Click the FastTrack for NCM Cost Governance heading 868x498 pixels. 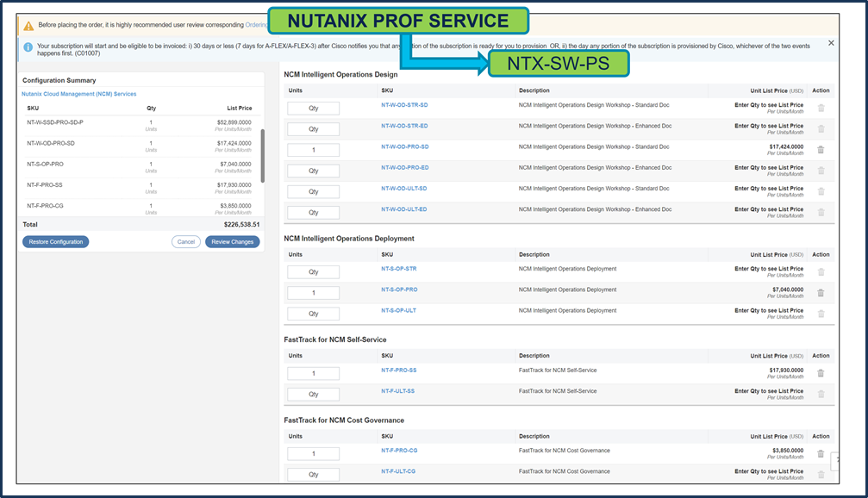click(344, 420)
